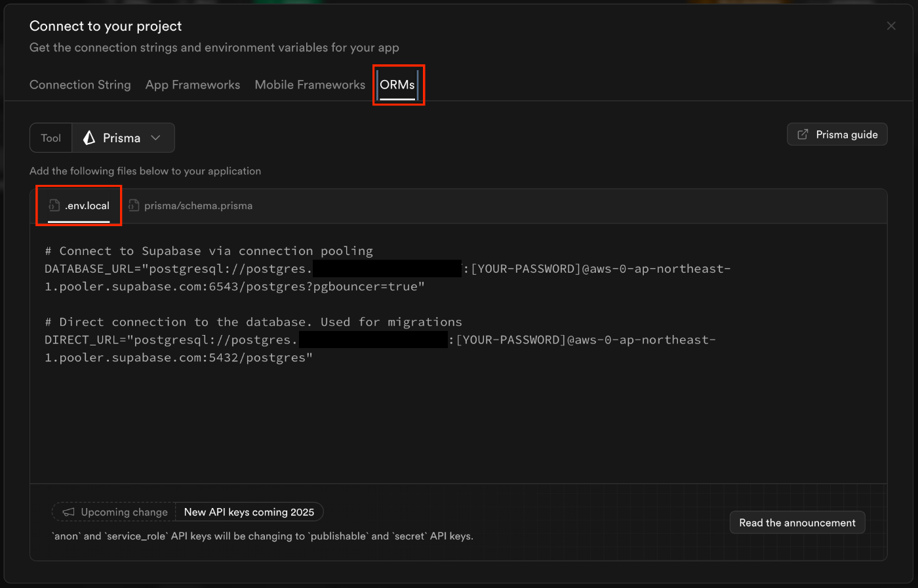Click the megaphone Upcoming change icon
This screenshot has width=918, height=588.
pos(68,512)
